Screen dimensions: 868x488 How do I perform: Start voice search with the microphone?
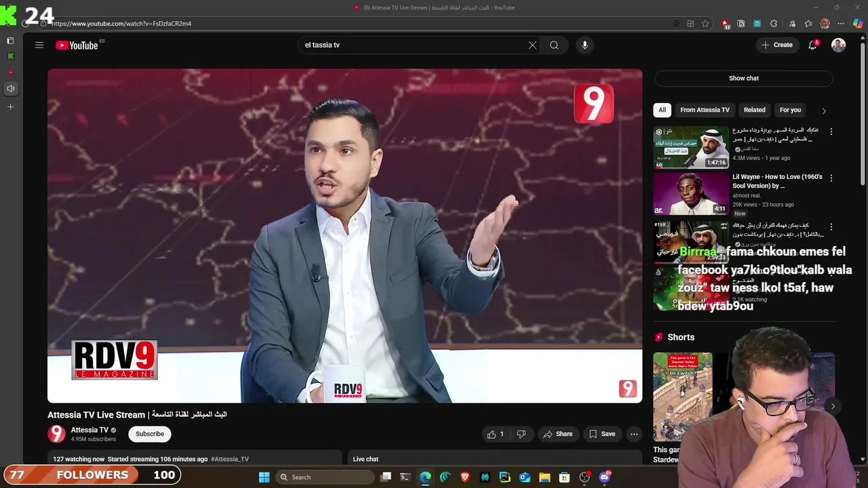point(585,45)
